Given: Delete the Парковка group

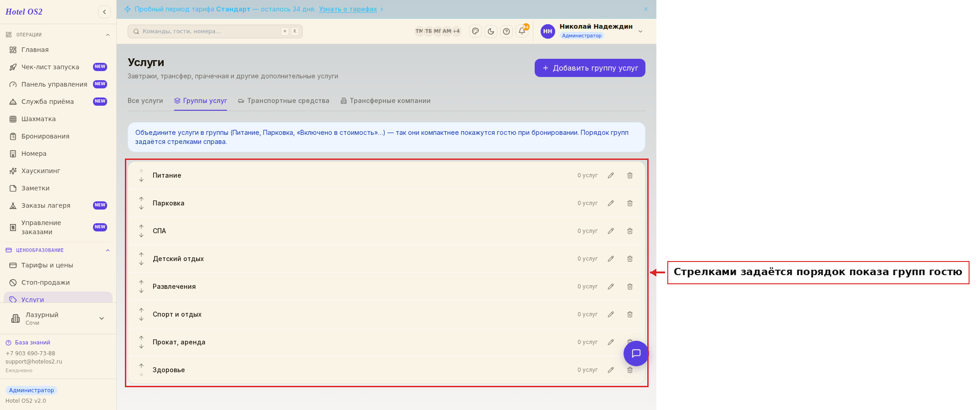Looking at the screenshot, I should pyautogui.click(x=630, y=203).
